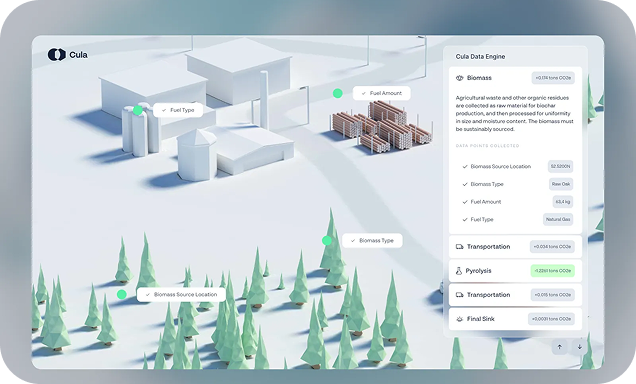636x384 pixels.
Task: Open the Biomass Type map label
Action: tap(372, 240)
